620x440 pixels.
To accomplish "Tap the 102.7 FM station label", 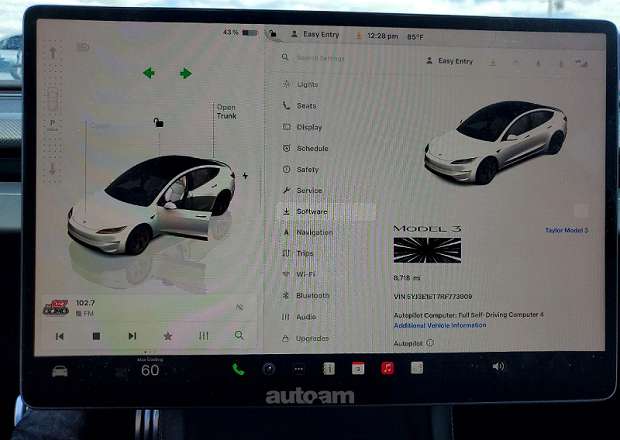I will 85,308.
